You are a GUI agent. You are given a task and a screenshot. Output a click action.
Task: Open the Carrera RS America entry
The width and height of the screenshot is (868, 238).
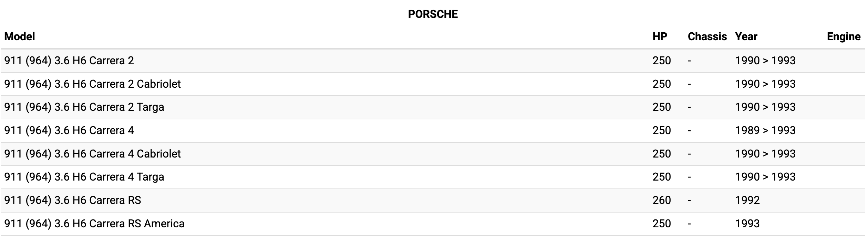[94, 224]
